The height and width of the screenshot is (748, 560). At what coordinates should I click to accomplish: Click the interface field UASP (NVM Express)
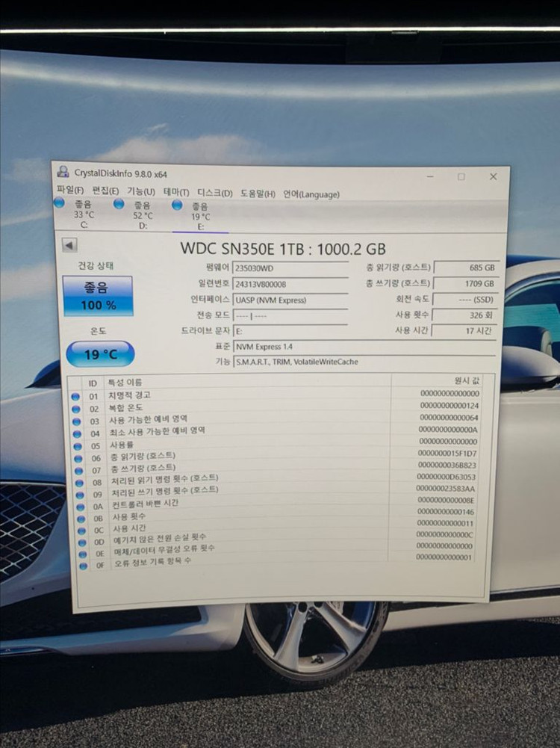click(290, 300)
